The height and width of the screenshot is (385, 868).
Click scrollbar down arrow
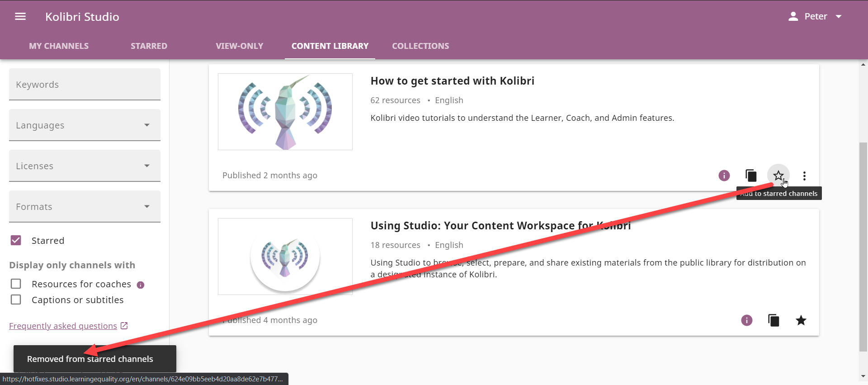(x=863, y=376)
